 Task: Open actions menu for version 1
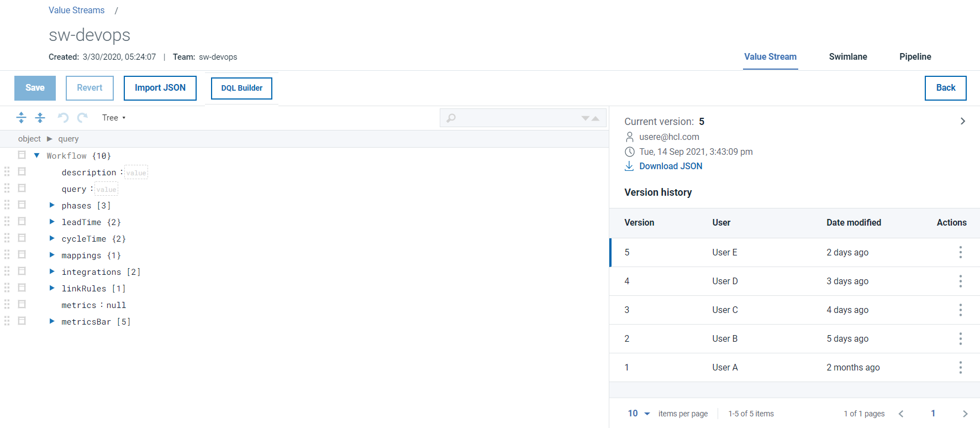tap(961, 367)
